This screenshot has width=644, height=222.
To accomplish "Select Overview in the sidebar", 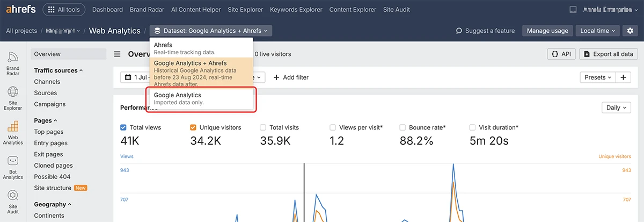I will pos(69,54).
